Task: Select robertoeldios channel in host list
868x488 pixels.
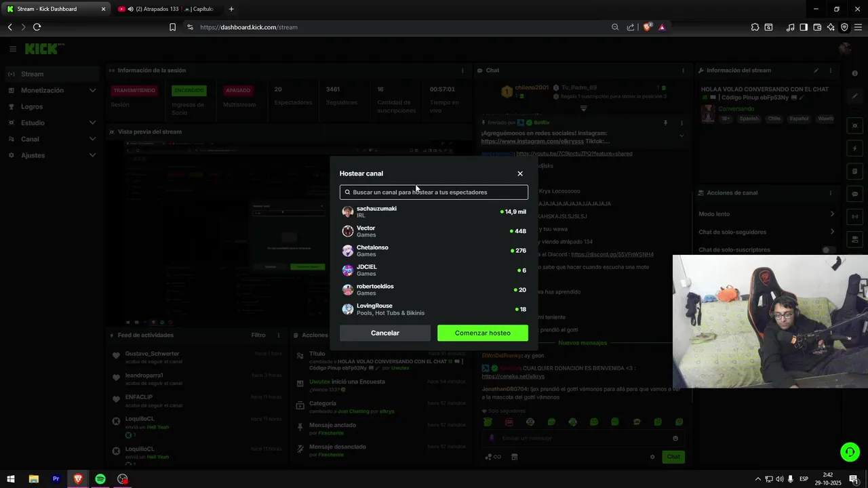Action: click(x=434, y=289)
